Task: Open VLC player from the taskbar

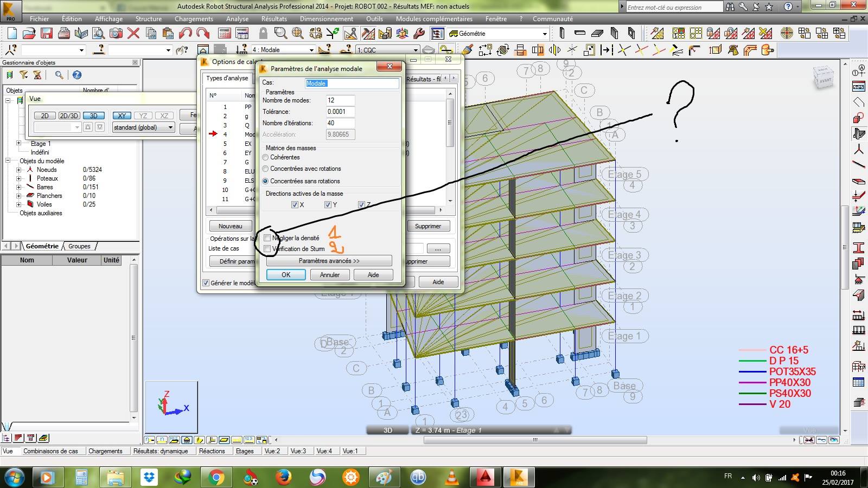Action: 451,478
